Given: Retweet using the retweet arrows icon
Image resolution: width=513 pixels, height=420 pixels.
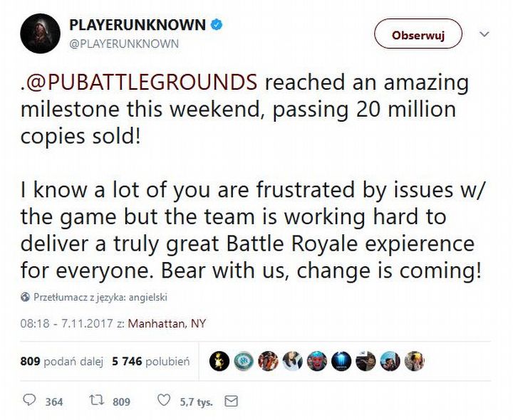Looking at the screenshot, I should click(97, 401).
